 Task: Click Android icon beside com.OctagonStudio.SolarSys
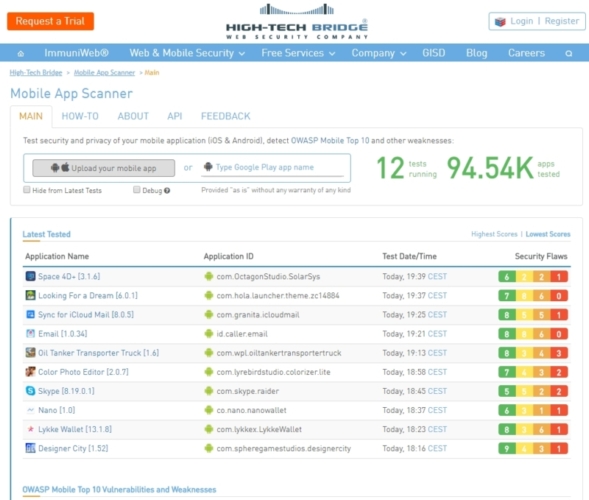[209, 276]
